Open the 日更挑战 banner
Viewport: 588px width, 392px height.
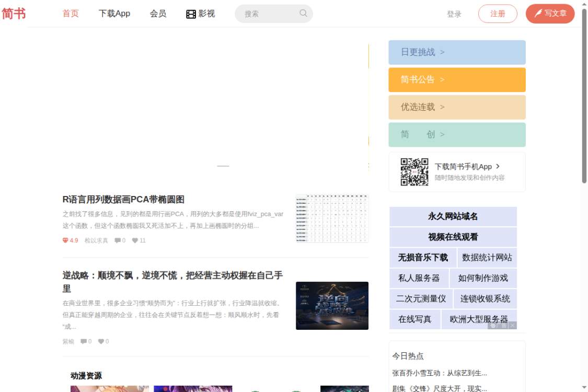pos(457,52)
